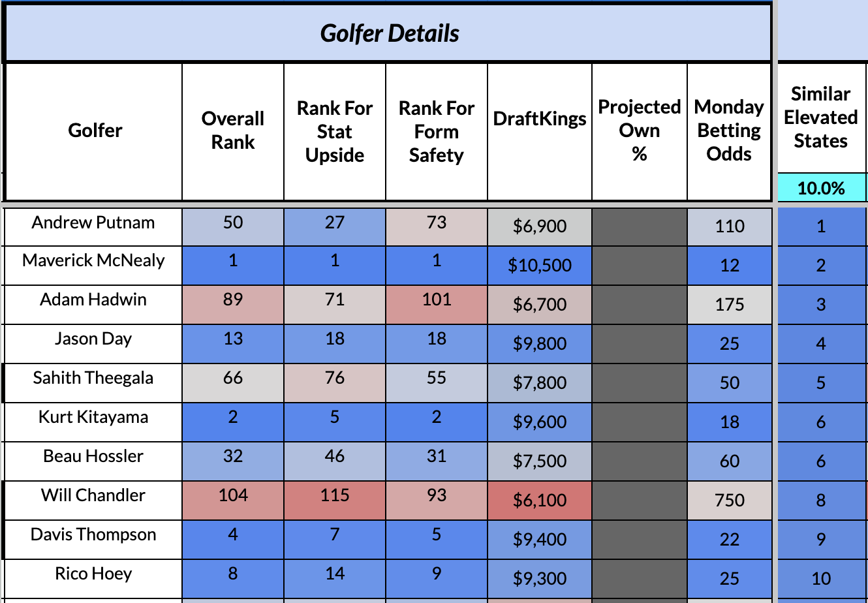Select the Golfer column header

(x=95, y=131)
